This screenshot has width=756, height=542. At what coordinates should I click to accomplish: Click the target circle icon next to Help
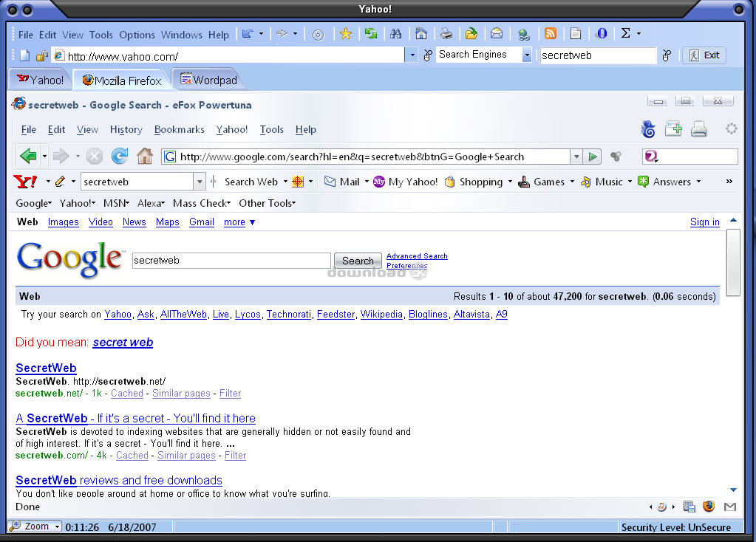319,35
